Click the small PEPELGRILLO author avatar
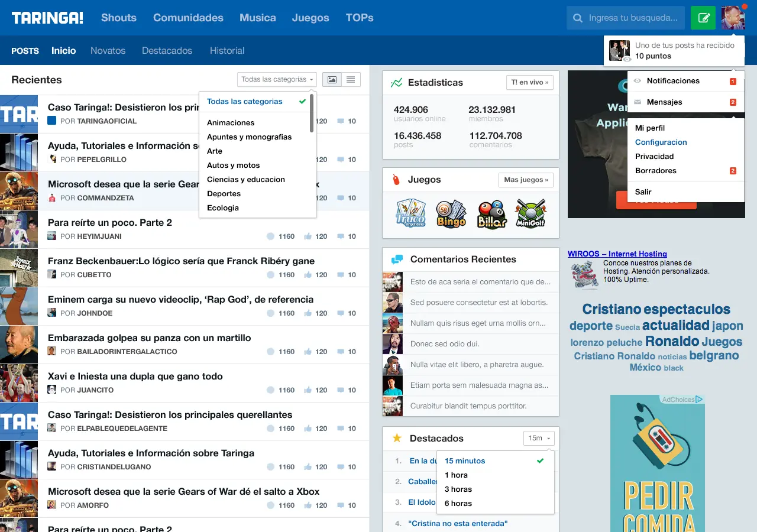The width and height of the screenshot is (757, 532). click(x=52, y=159)
